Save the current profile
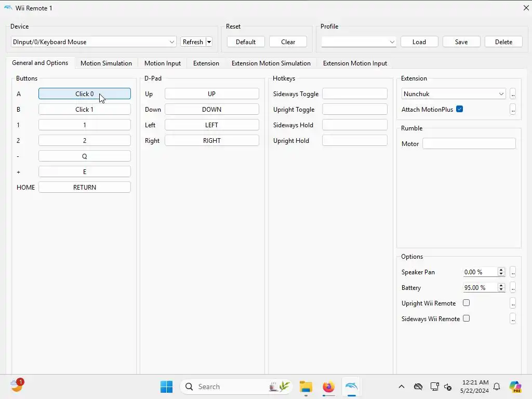The height and width of the screenshot is (399, 532). pyautogui.click(x=461, y=42)
